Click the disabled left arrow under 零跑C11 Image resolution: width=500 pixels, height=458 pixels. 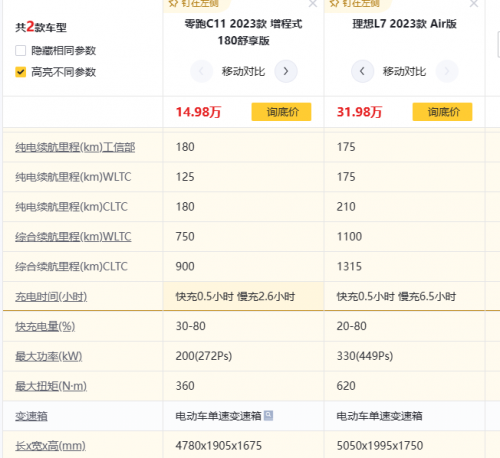201,71
